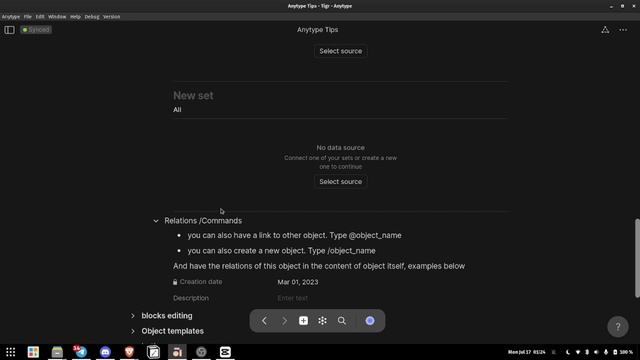Expand the blocks editing toggle
640x360 pixels.
133,316
